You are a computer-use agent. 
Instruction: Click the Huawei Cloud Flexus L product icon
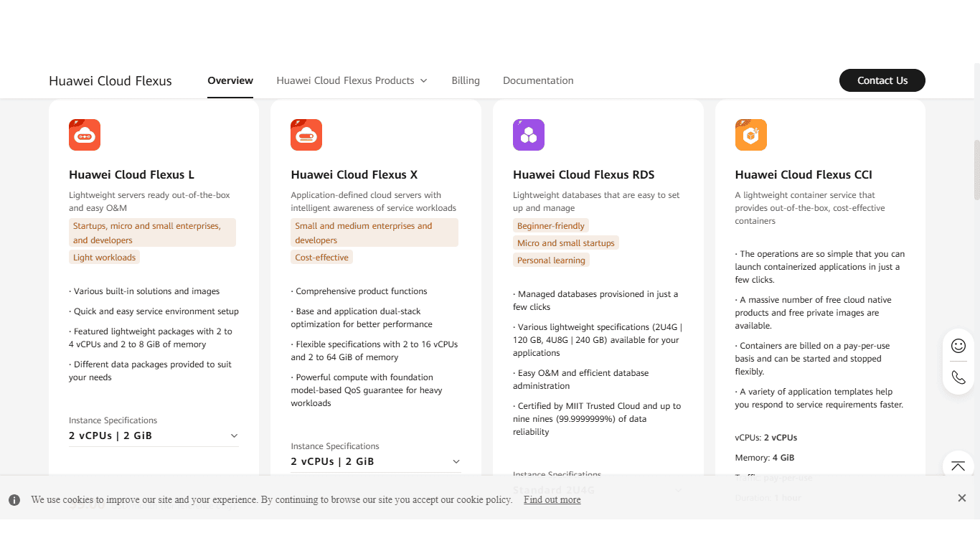(x=85, y=135)
